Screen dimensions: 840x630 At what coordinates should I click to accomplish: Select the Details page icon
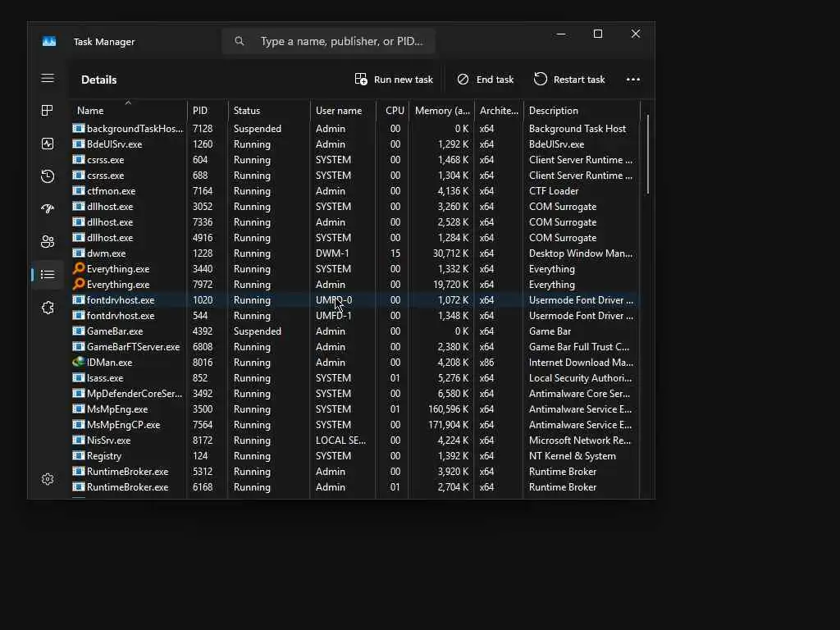coord(47,274)
